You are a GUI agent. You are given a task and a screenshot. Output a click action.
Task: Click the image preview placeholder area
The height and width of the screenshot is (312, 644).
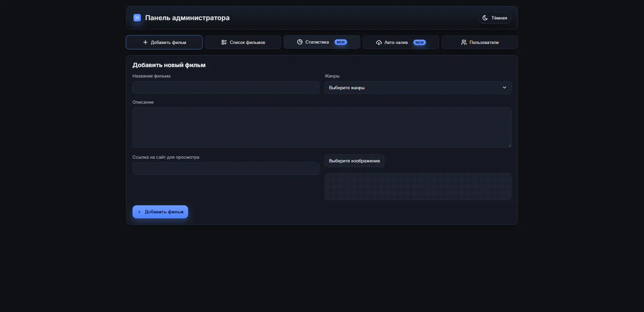(x=418, y=187)
